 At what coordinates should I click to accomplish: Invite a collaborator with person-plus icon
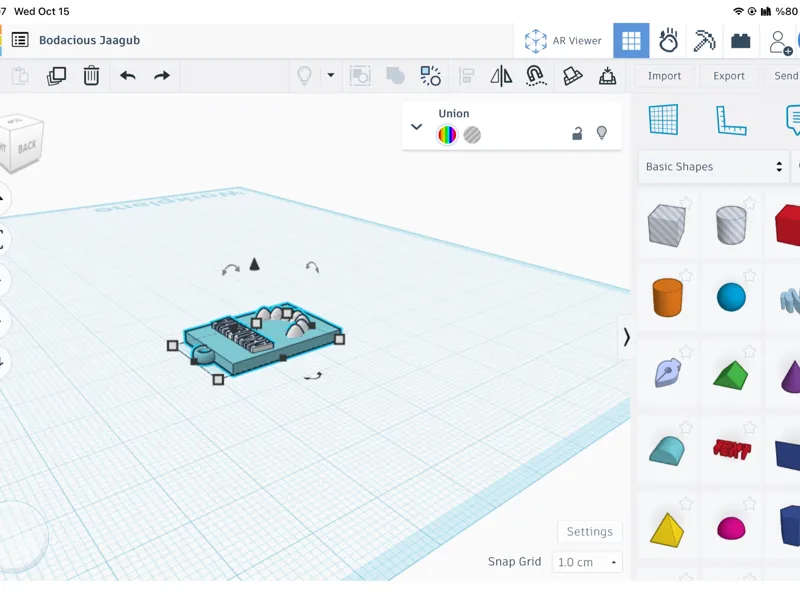(780, 42)
